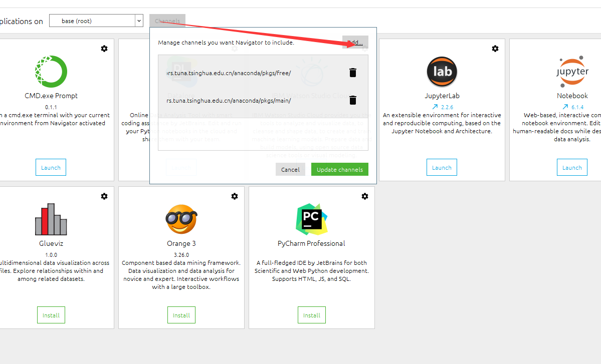Click the Glueviz bar chart logo

pyautogui.click(x=51, y=219)
